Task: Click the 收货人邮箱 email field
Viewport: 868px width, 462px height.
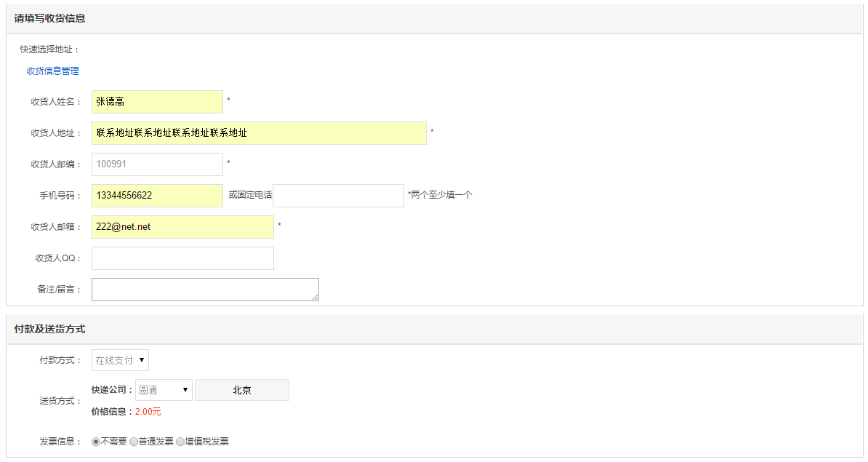Action: coord(182,227)
